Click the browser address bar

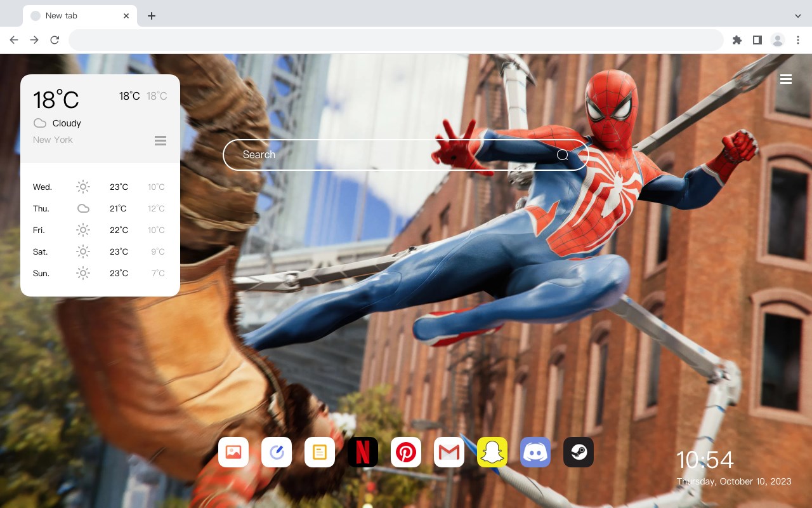click(x=396, y=40)
